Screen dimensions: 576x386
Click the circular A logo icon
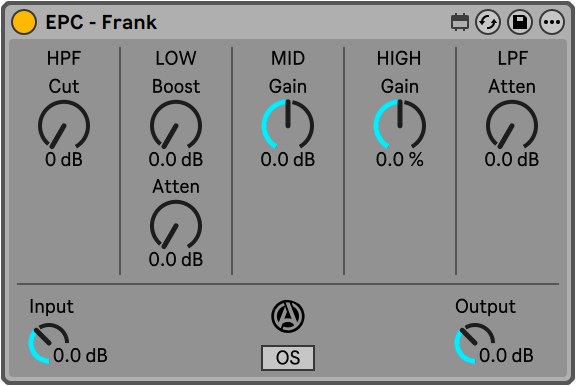288,316
